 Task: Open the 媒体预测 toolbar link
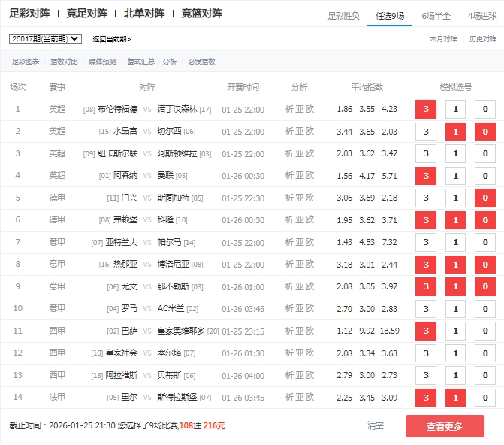(102, 62)
